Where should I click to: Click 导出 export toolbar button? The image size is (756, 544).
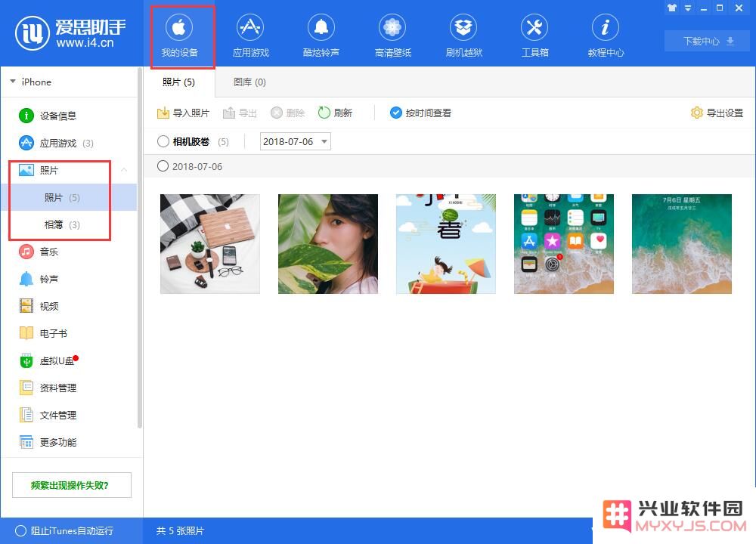coord(240,113)
